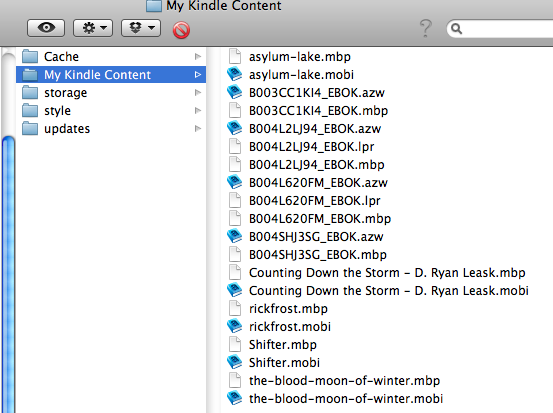Expand the storage folder arrow
553x413 pixels.
pyautogui.click(x=198, y=92)
